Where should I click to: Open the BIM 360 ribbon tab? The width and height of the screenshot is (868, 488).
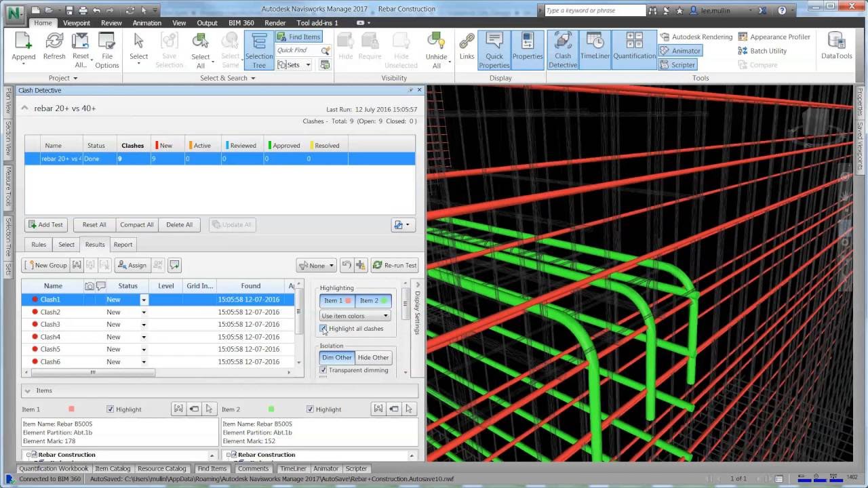click(x=241, y=23)
